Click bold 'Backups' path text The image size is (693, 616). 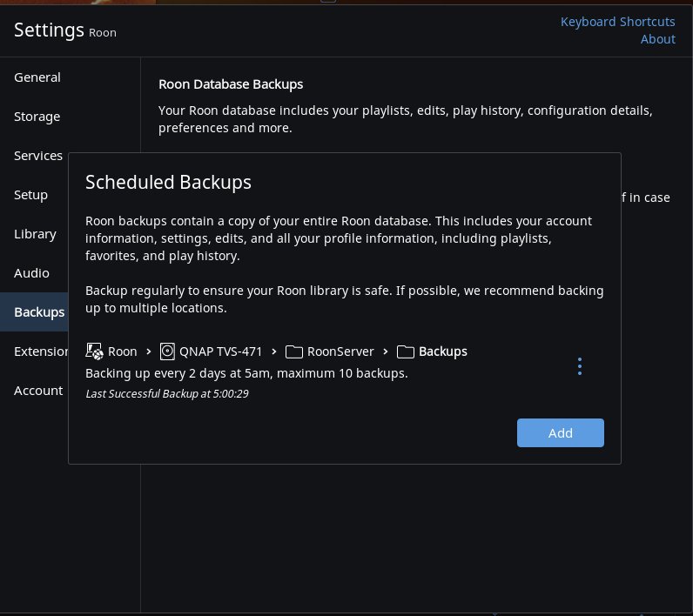click(x=443, y=352)
